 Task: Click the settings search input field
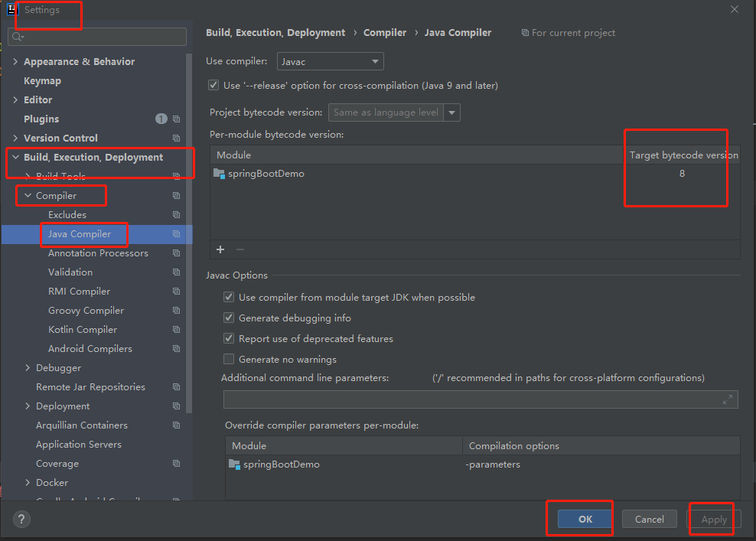coord(97,37)
